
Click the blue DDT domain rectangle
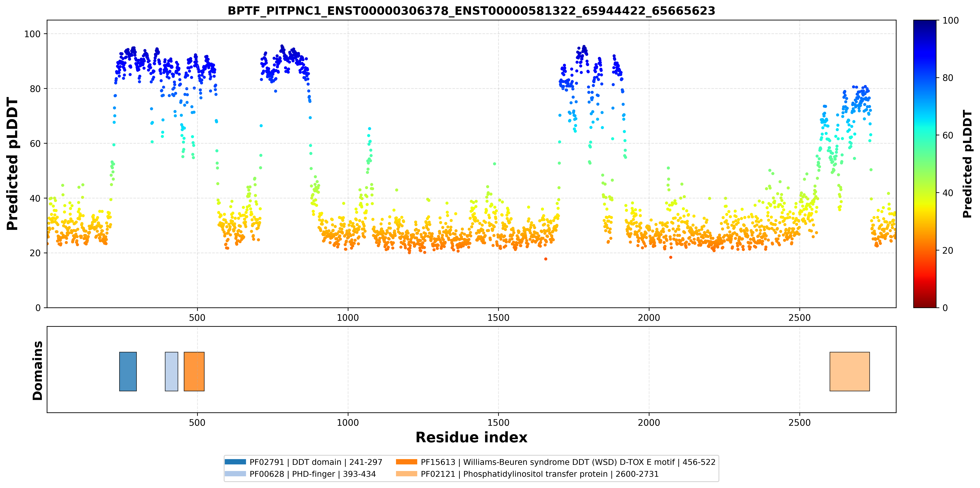click(128, 371)
